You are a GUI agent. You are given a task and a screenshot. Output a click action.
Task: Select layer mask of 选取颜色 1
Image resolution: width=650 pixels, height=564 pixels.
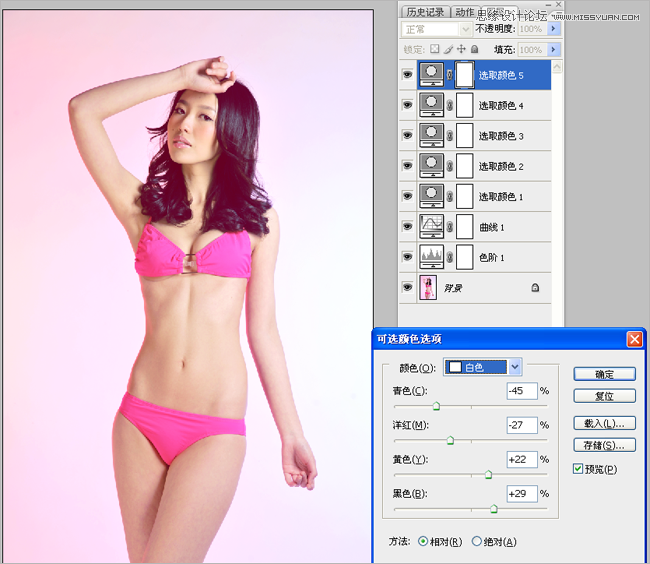pyautogui.click(x=464, y=196)
